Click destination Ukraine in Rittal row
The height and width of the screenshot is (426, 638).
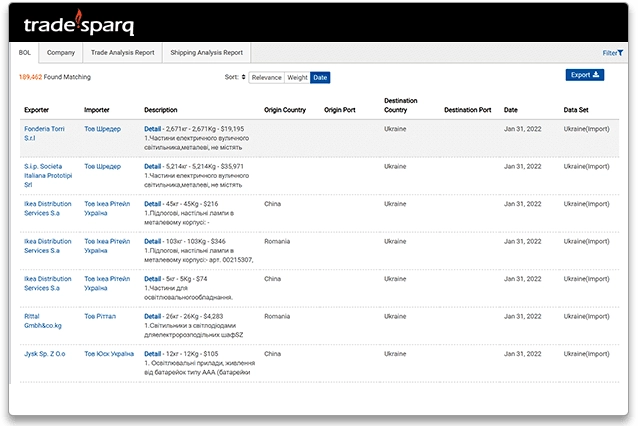click(x=395, y=316)
